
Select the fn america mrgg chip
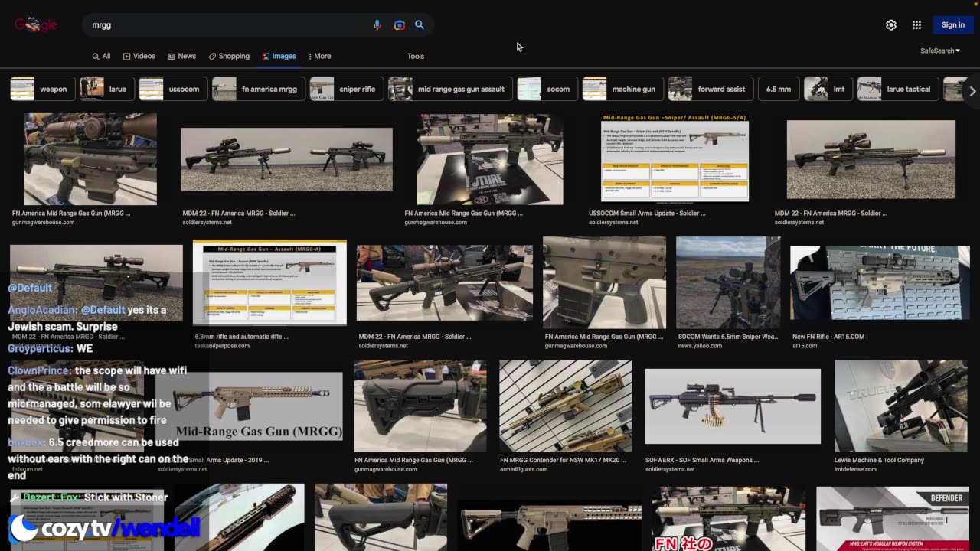(259, 89)
